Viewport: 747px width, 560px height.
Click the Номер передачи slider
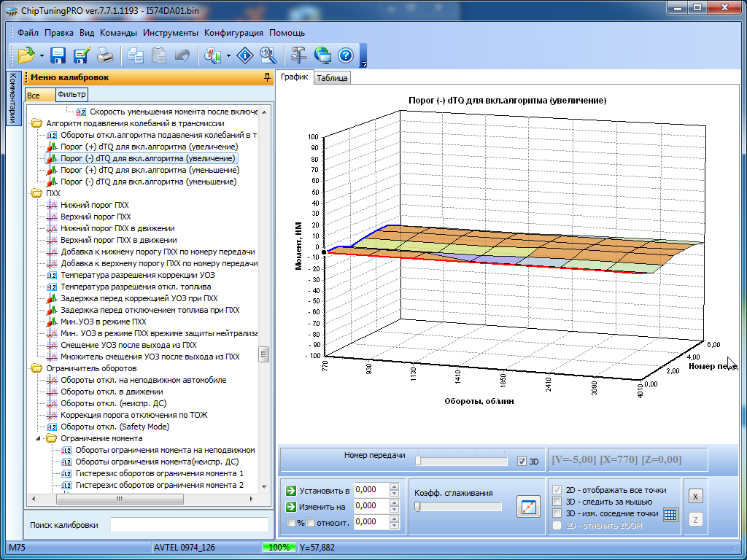pos(461,461)
